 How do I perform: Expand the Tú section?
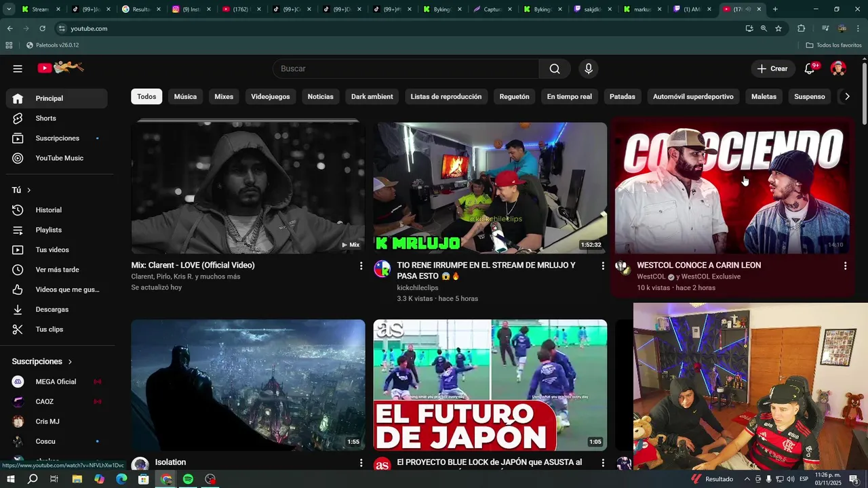click(x=22, y=190)
